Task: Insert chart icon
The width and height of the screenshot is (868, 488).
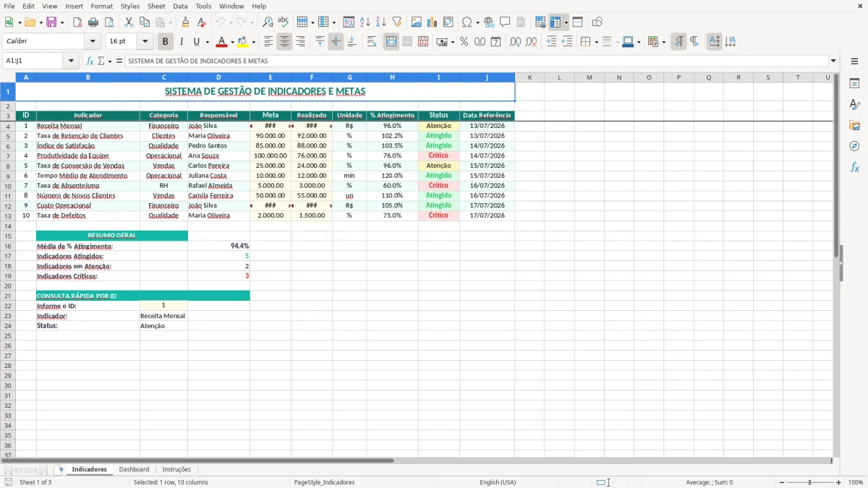Action: 433,22
